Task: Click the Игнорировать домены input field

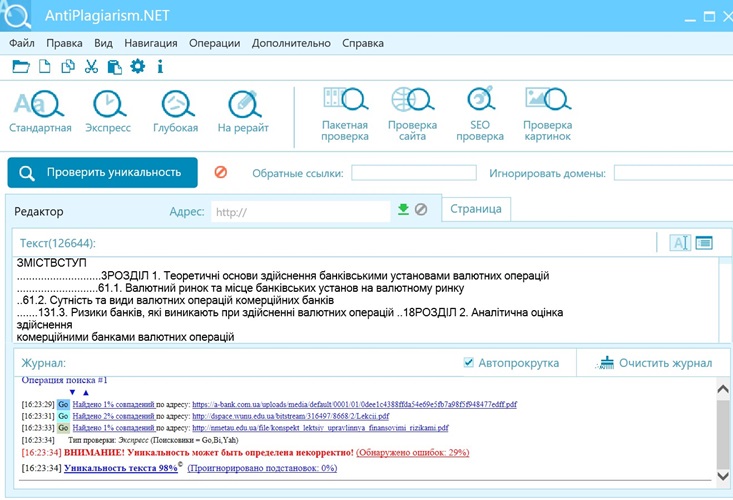Action: (x=673, y=173)
